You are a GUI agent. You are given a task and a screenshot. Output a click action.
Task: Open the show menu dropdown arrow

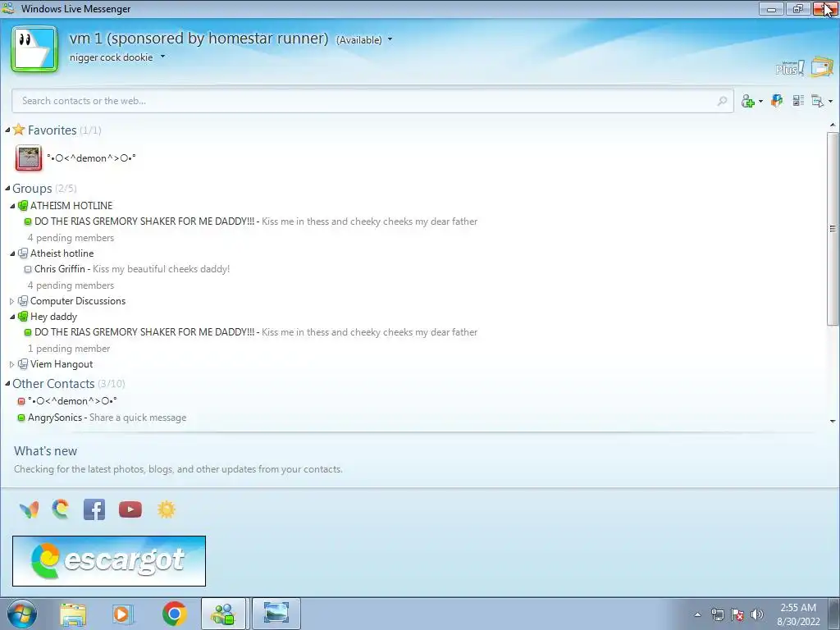[830, 101]
